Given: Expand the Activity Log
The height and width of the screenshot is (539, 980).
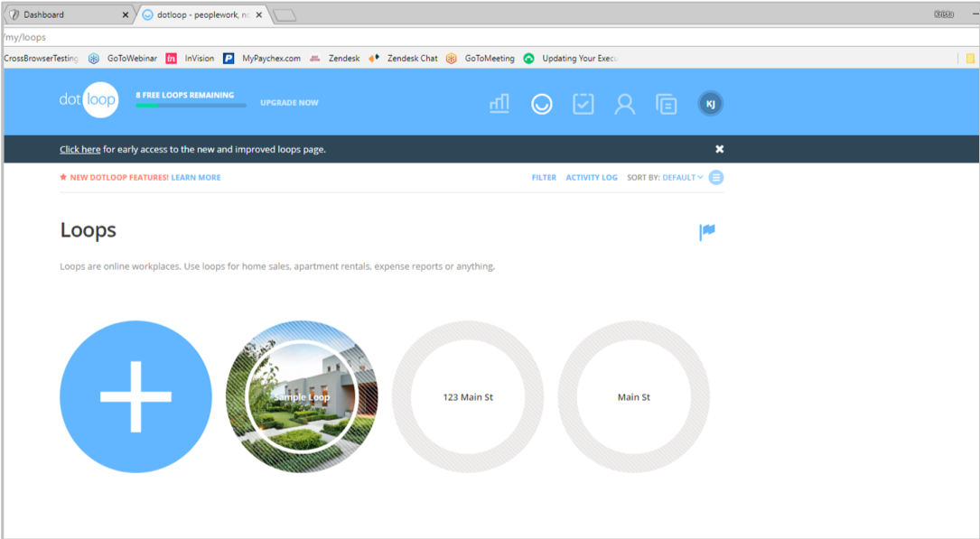Looking at the screenshot, I should tap(592, 177).
